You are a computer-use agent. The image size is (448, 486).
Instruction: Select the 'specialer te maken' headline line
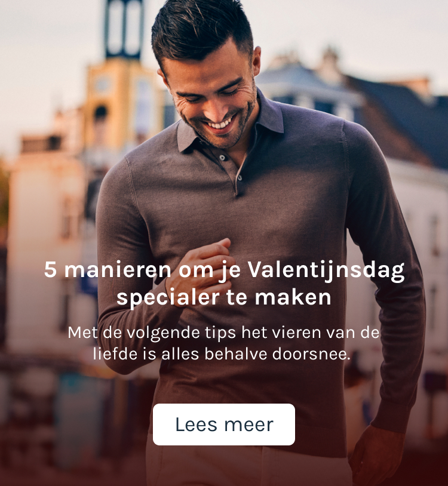tap(224, 297)
